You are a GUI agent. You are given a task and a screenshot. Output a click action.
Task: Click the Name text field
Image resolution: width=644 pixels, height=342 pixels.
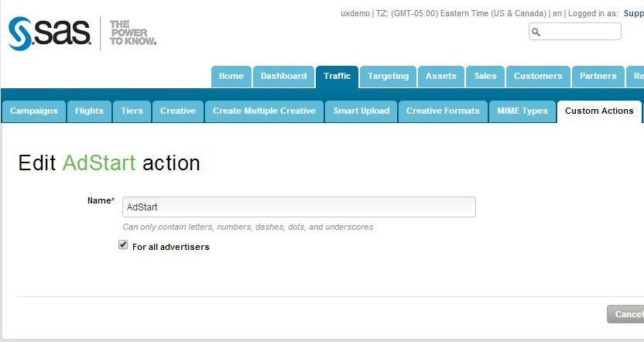(299, 207)
